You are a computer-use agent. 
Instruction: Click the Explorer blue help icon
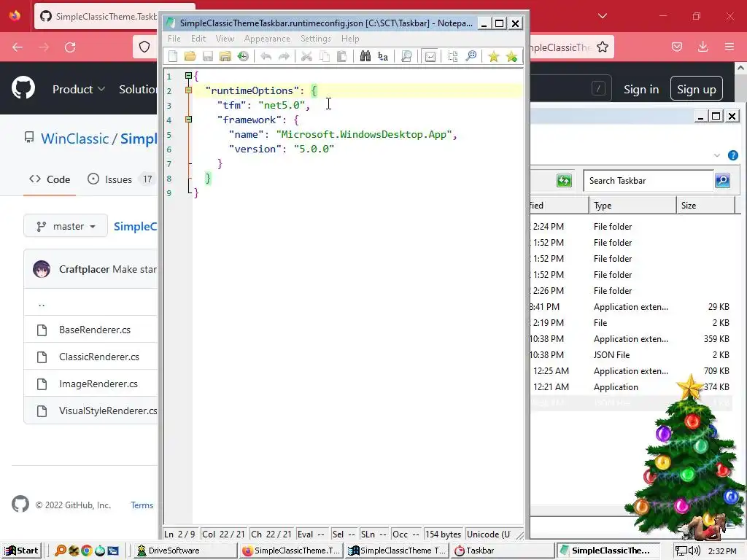[x=732, y=155]
